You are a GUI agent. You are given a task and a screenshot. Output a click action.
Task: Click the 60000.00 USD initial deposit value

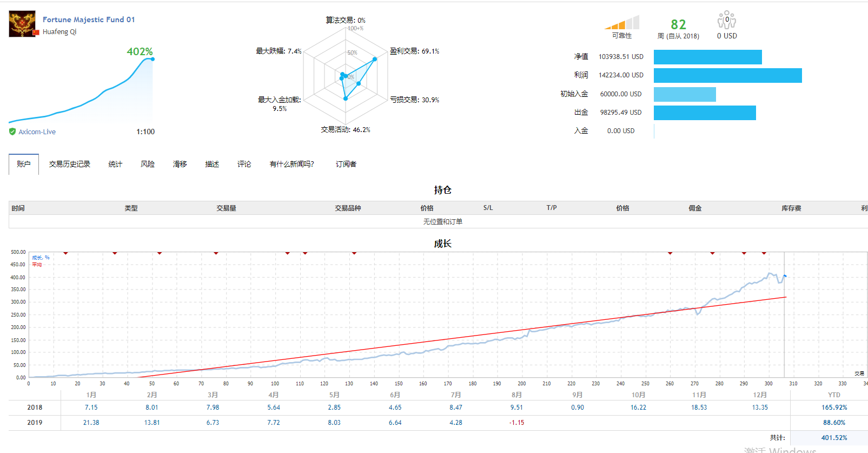[621, 94]
